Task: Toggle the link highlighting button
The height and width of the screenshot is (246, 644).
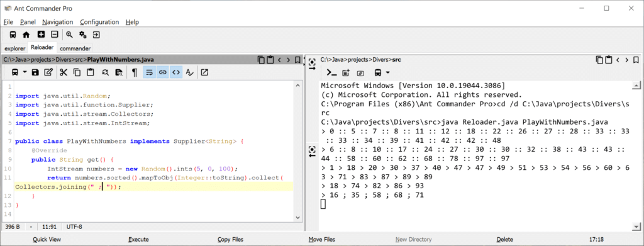Action: click(163, 73)
